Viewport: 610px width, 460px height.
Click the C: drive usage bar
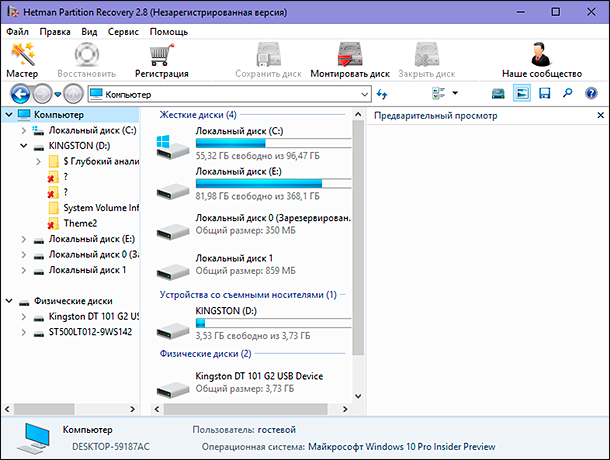(x=273, y=143)
